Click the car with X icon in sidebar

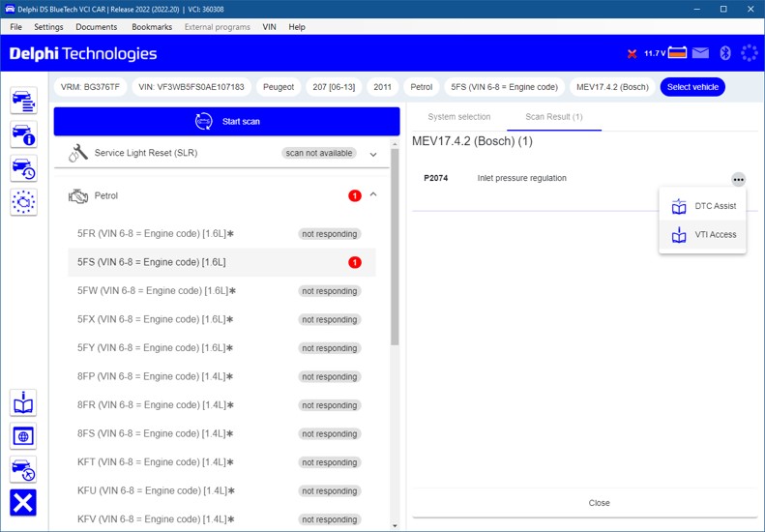23,469
